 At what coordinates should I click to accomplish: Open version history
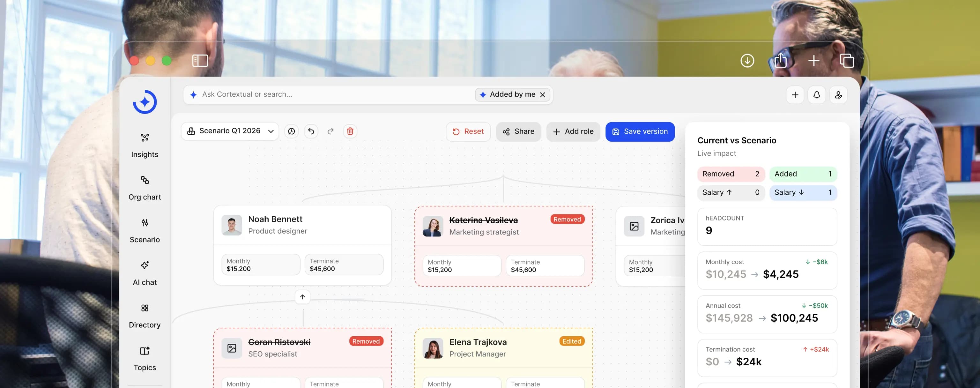pyautogui.click(x=291, y=131)
